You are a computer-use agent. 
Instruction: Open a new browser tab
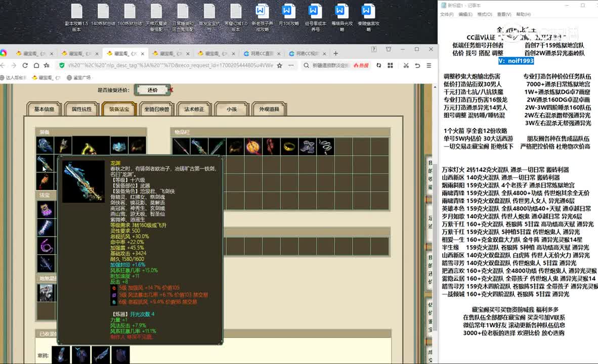335,54
